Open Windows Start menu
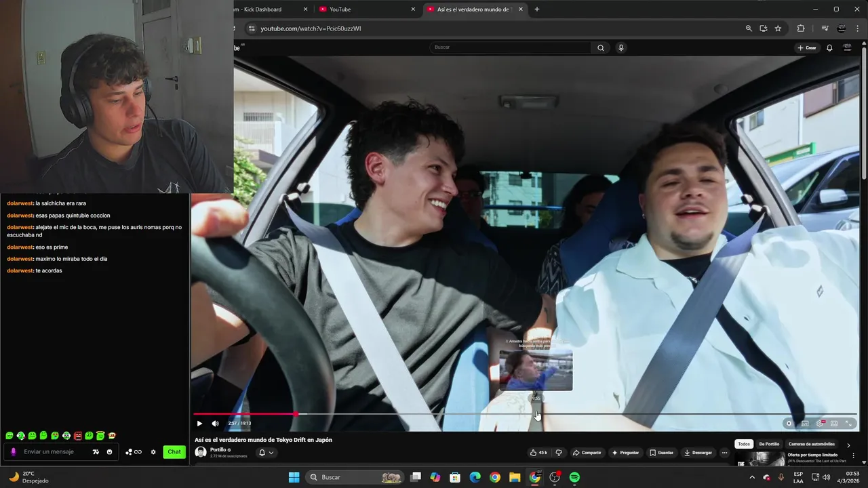The height and width of the screenshot is (488, 868). pos(294,477)
